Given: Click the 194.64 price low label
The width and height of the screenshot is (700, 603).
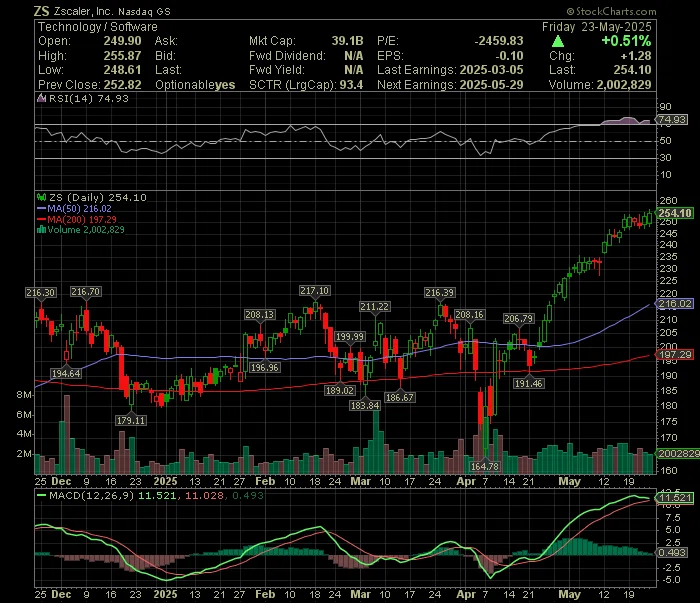Looking at the screenshot, I should click(x=66, y=374).
